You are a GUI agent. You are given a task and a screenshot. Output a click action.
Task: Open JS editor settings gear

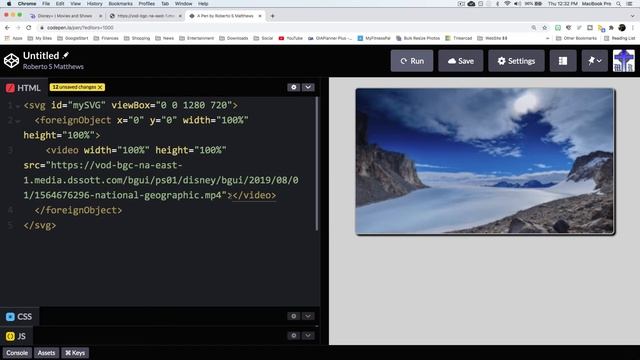(293, 336)
